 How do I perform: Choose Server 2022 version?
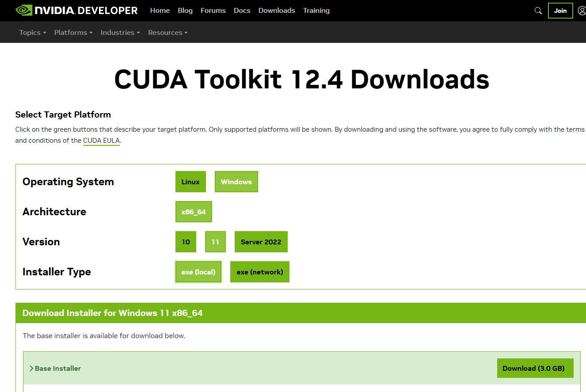click(x=261, y=242)
